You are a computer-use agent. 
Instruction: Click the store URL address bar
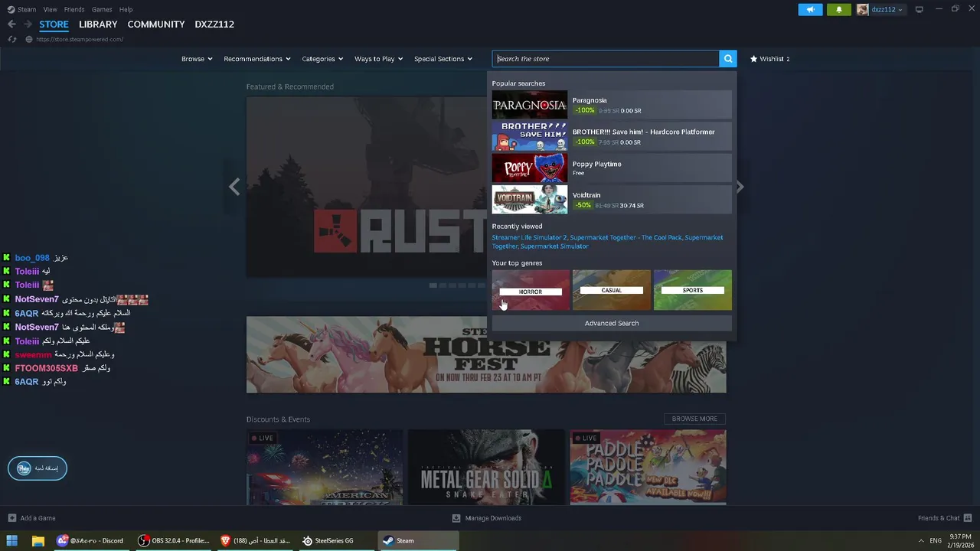pos(80,39)
